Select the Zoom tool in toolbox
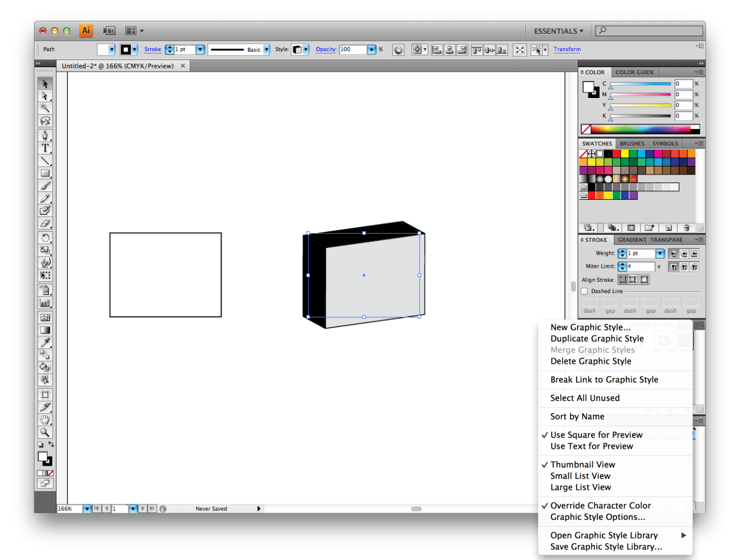740x560 pixels. [45, 432]
